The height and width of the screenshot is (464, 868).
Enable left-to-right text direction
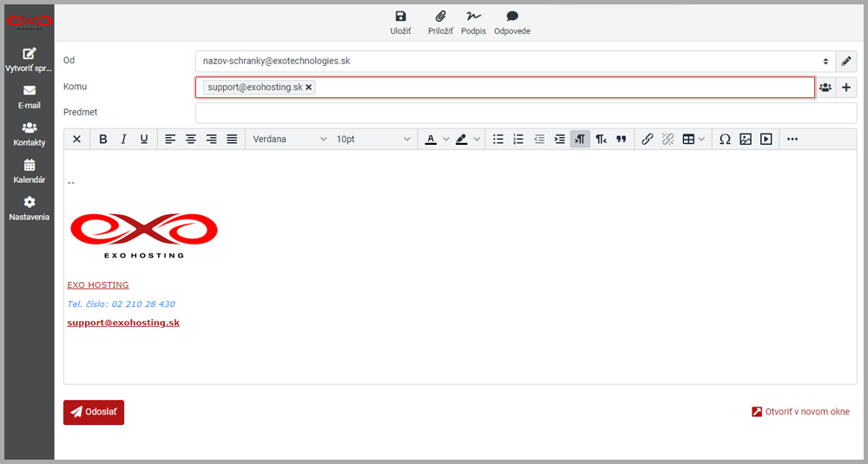(x=580, y=139)
